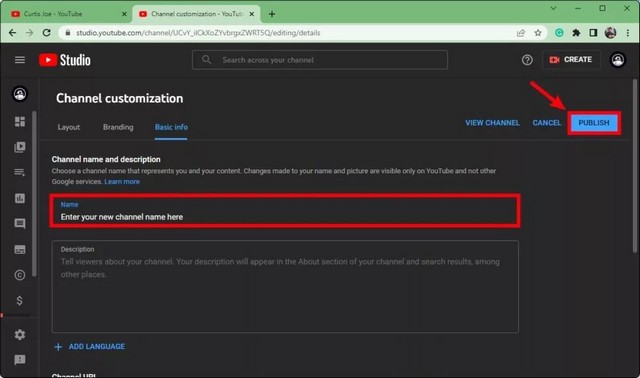Open the Copyright sidebar icon

[20, 275]
